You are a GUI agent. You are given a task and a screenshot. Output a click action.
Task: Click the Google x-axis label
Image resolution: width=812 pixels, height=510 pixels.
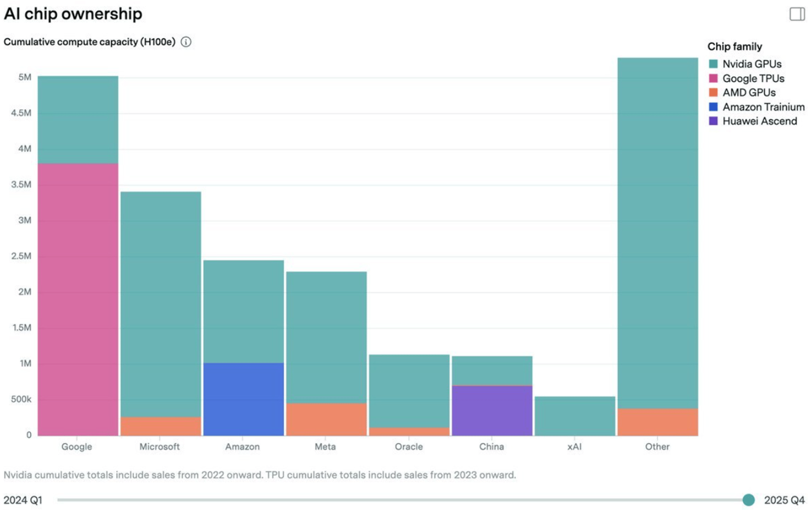[77, 447]
